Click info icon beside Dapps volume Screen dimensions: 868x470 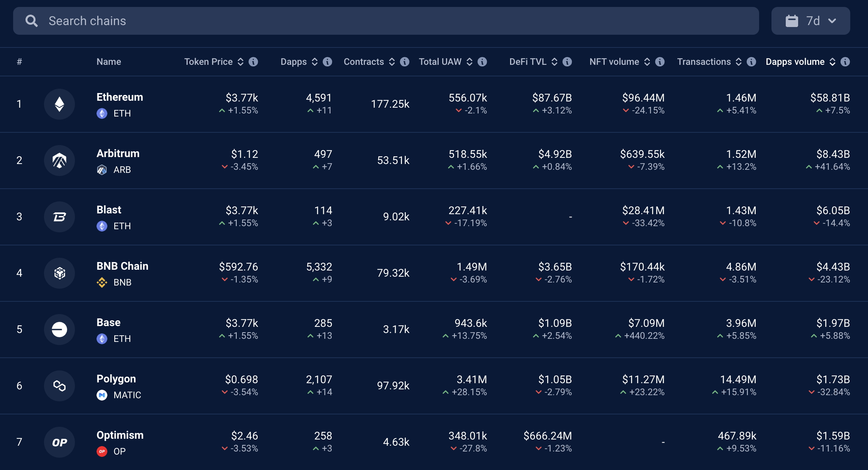click(x=845, y=62)
